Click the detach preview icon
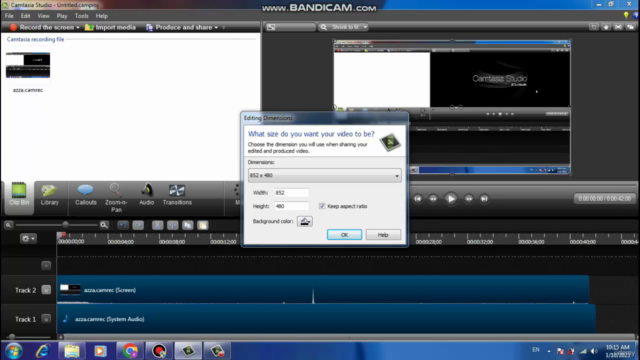 click(x=631, y=27)
